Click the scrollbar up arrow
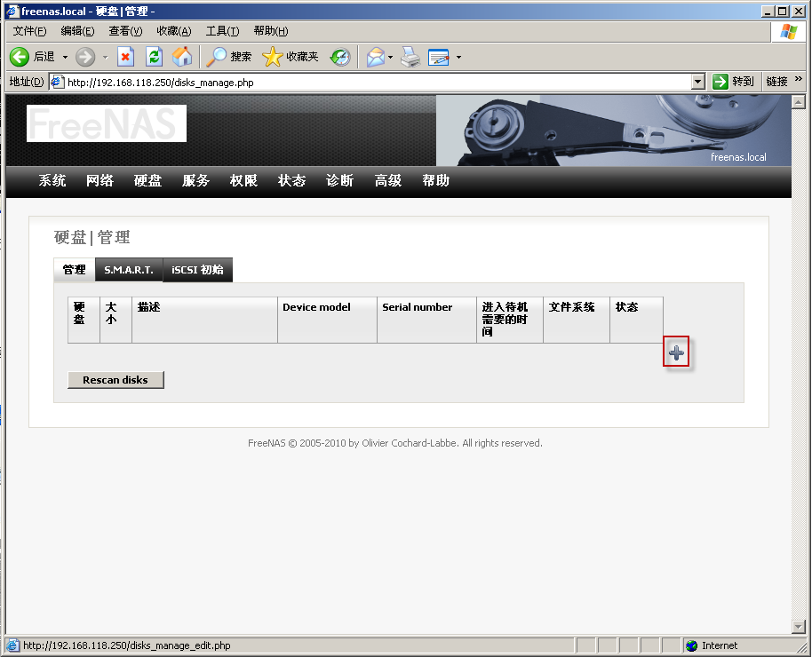 [x=798, y=102]
